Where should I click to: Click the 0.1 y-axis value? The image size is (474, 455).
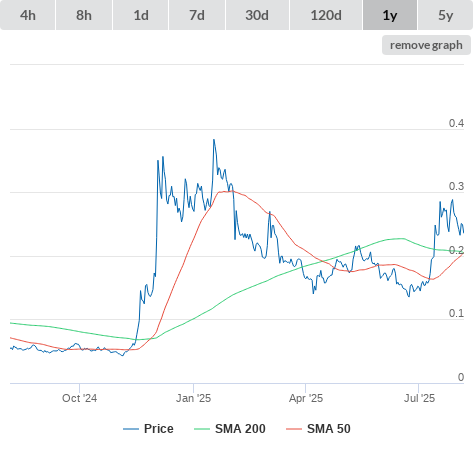[456, 313]
